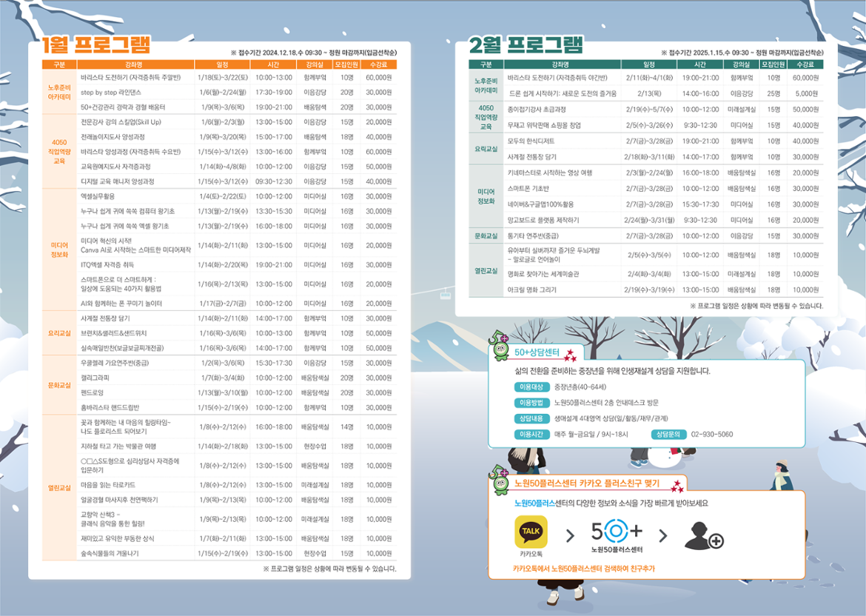Select row '누구나 쉽게 귀에 쏙쏙 컴퓨터 왕기초'
This screenshot has height=616, width=866.
coord(237,212)
